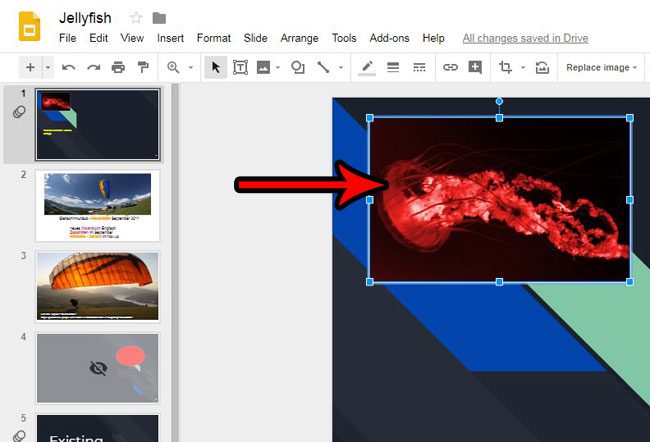Open the border color pencil

point(367,68)
